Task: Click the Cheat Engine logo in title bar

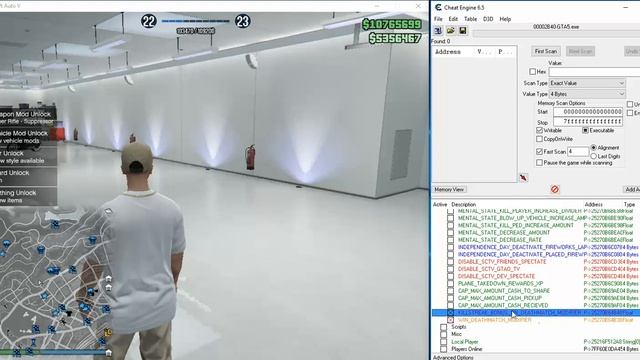Action: [438, 7]
